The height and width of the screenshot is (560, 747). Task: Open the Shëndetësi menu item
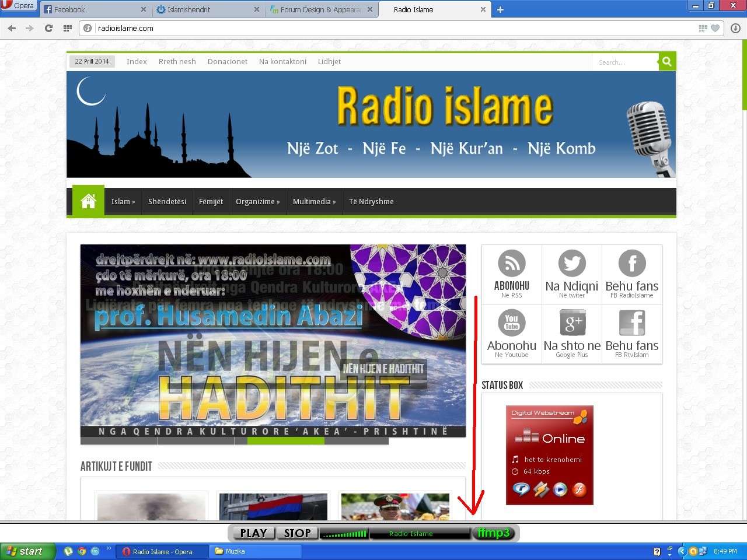167,201
